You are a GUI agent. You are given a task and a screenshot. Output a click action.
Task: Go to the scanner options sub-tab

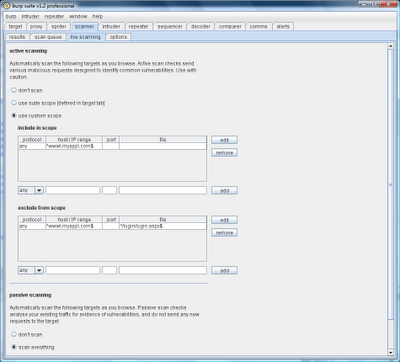pyautogui.click(x=118, y=37)
